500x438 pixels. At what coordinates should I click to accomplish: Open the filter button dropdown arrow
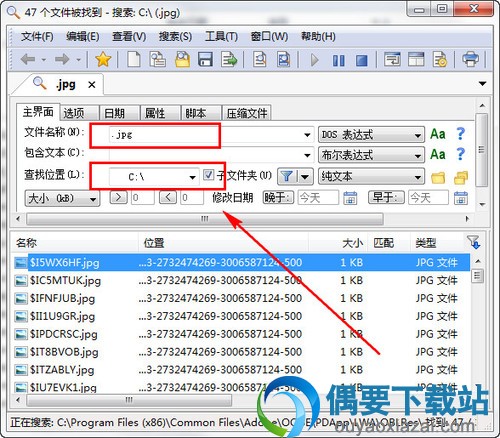coord(305,176)
